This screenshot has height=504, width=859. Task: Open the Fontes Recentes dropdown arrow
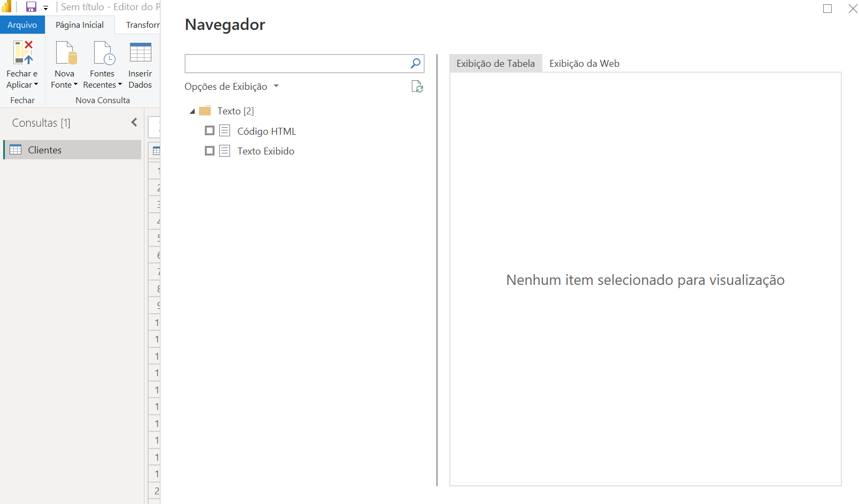click(120, 84)
